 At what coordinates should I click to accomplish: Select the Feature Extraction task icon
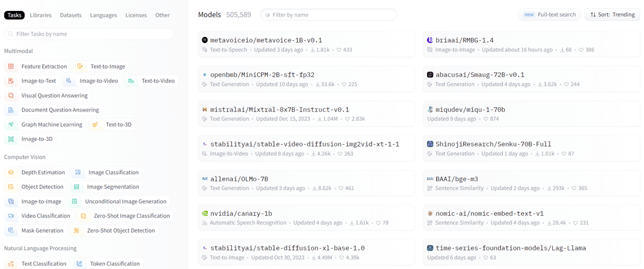[11, 66]
